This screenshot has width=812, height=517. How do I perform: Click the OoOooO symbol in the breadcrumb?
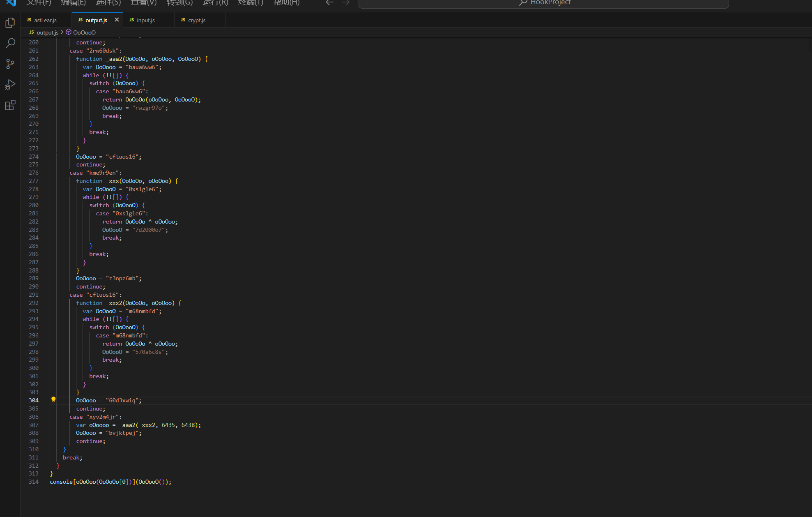84,32
